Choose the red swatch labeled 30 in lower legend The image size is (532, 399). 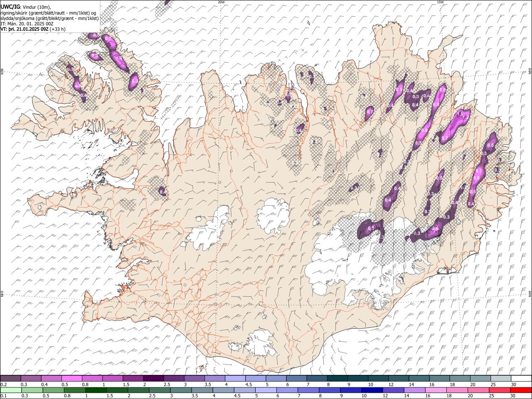coord(521,390)
